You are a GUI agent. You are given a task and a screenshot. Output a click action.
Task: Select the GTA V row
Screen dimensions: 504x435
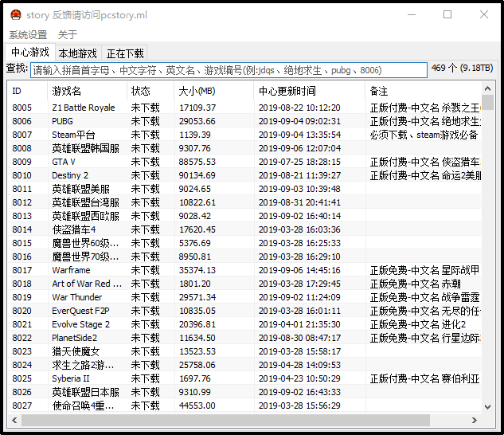(244, 162)
